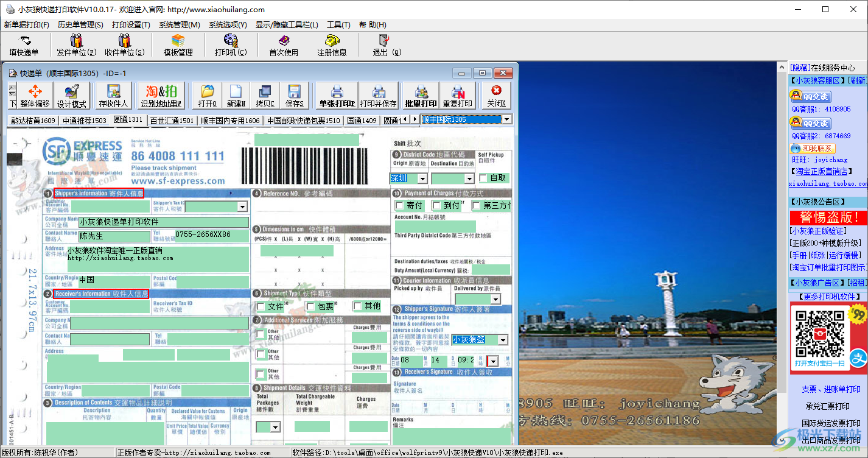Open 填快递单 from main toolbar
Image resolution: width=868 pixels, height=458 pixels.
(x=24, y=46)
